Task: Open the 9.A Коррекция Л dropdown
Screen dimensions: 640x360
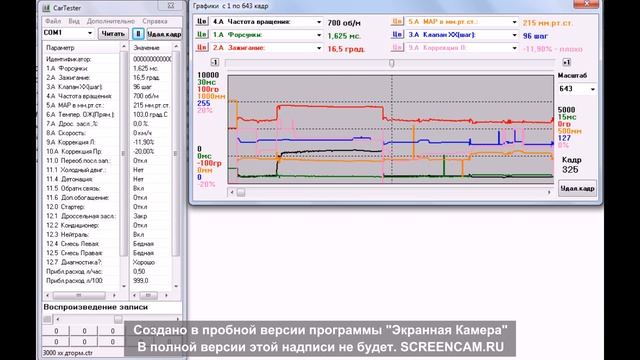Action: (514, 48)
